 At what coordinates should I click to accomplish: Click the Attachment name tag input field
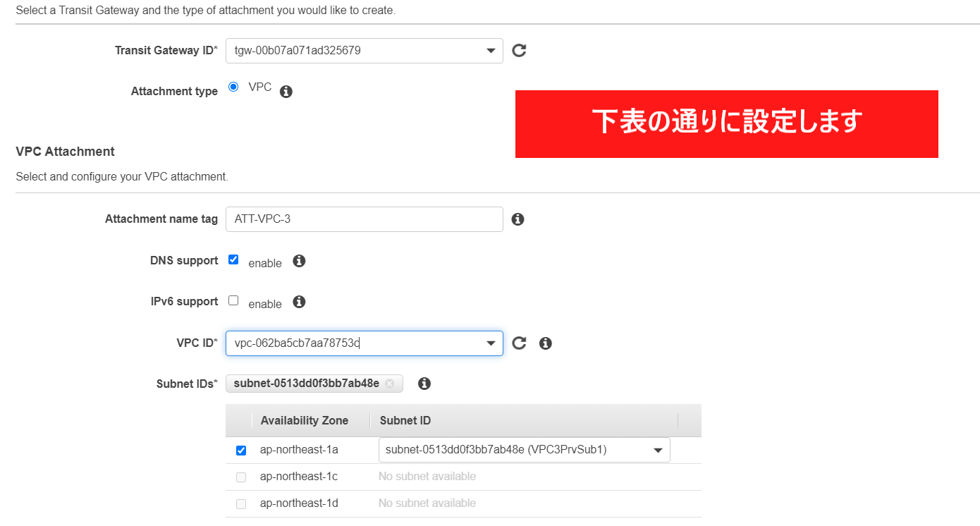pos(364,219)
